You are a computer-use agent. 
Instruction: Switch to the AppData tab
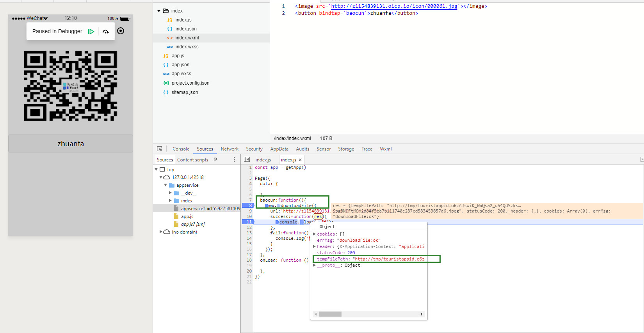(x=279, y=149)
